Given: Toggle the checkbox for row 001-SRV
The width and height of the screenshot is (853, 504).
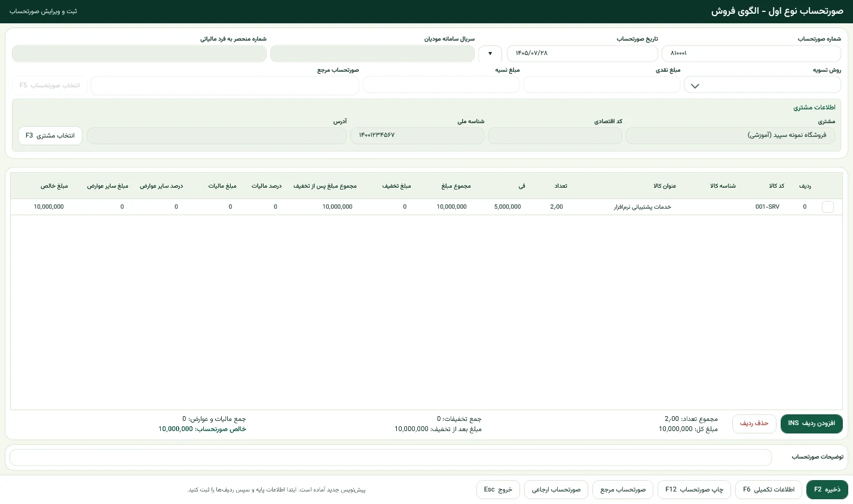Looking at the screenshot, I should click(x=828, y=207).
